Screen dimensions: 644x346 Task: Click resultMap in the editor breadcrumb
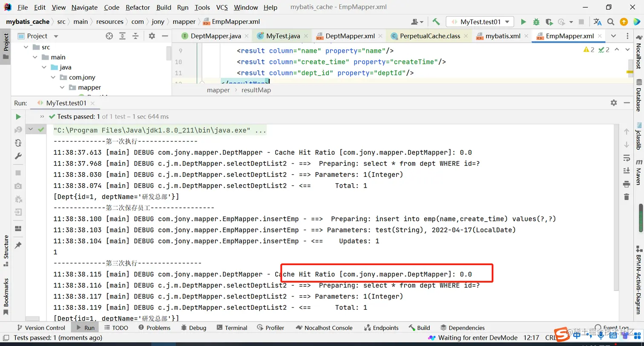(x=256, y=90)
